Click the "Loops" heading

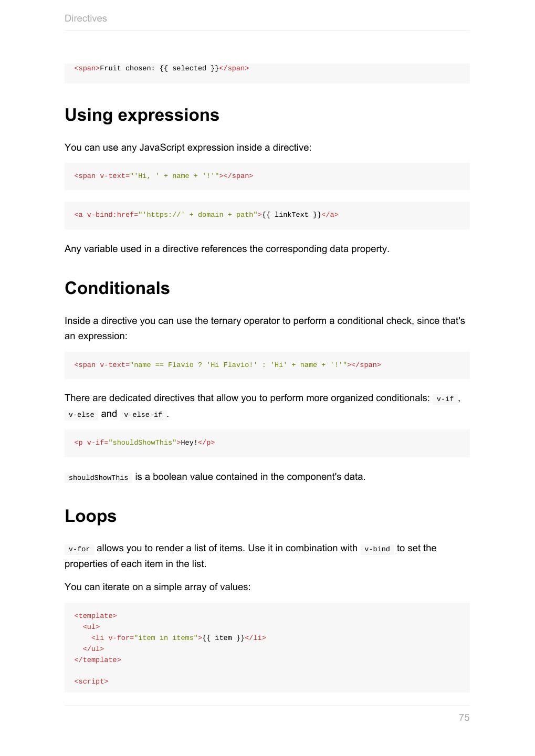click(x=90, y=516)
